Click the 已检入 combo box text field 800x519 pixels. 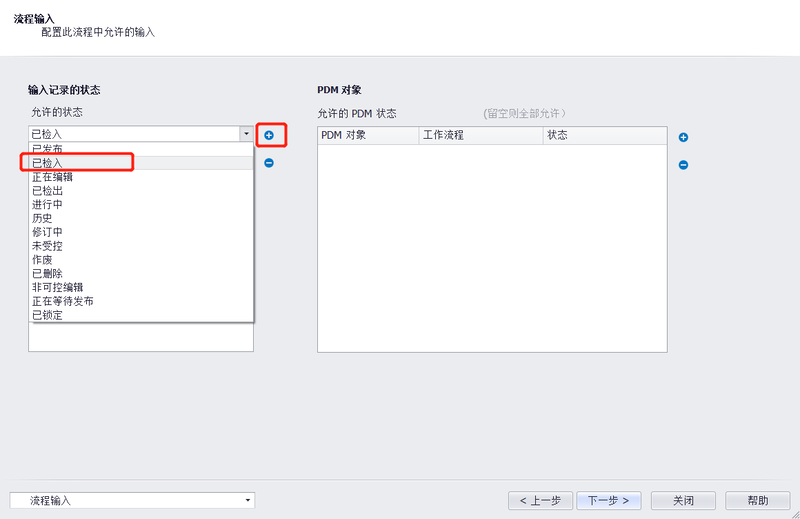click(x=135, y=134)
